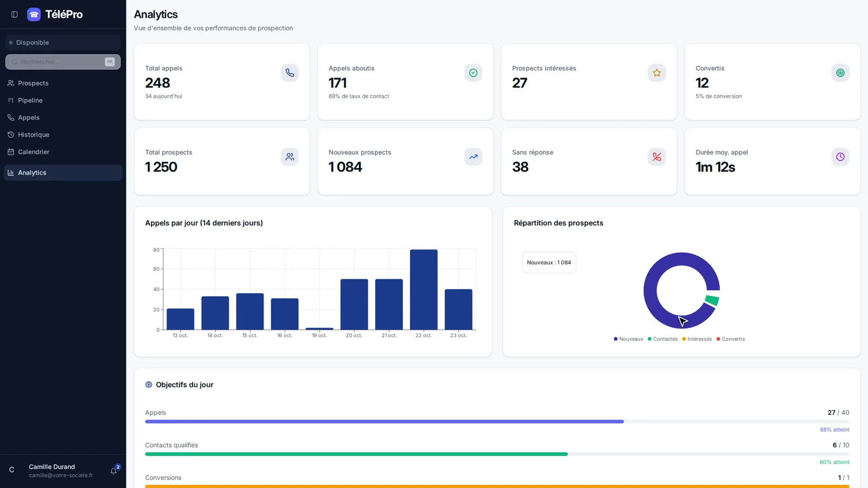Screen dimensions: 868x488
Task: Collapse the sidebar using the panel icon
Action: tap(15, 15)
